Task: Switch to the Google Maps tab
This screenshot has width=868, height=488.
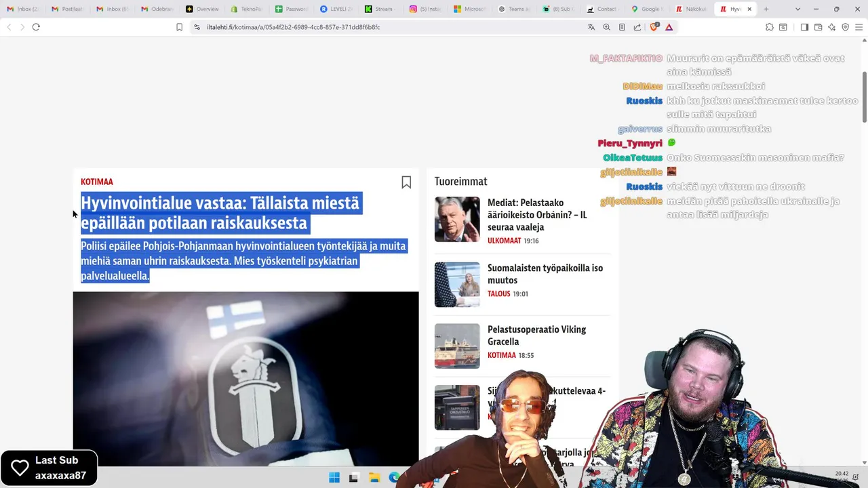Action: (x=650, y=9)
